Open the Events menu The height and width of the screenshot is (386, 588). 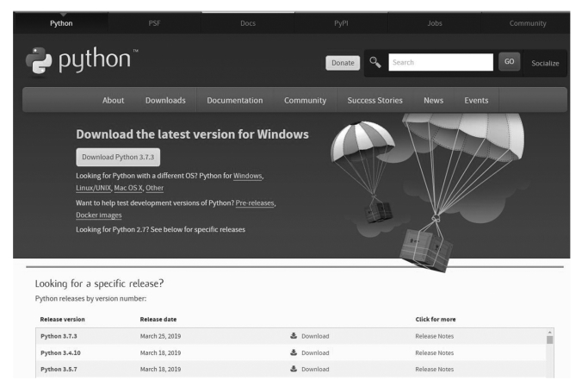476,100
